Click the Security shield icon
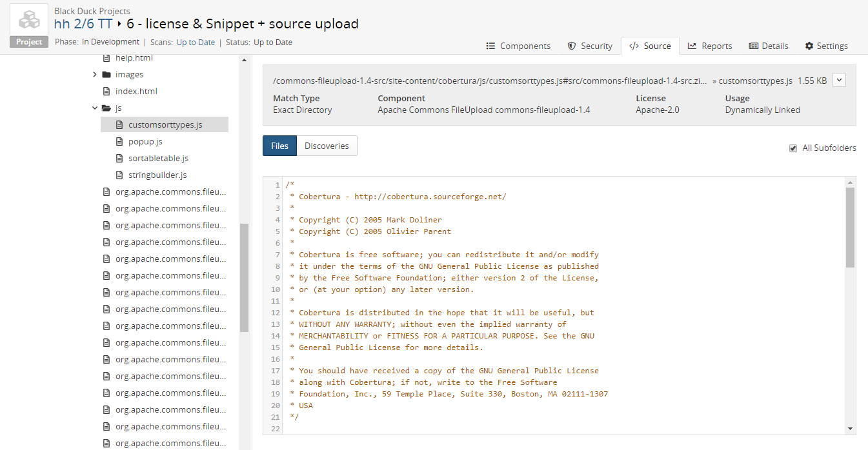Viewport: 868px width, 450px height. [571, 46]
